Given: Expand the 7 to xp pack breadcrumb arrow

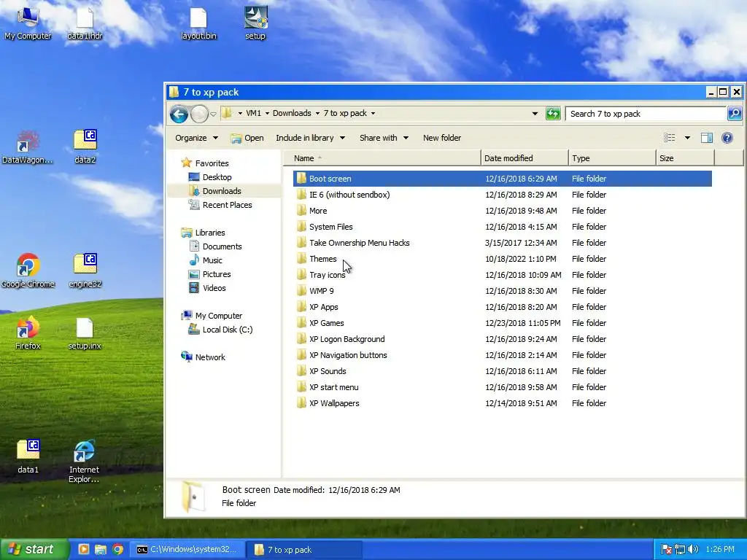Looking at the screenshot, I should click(x=373, y=113).
